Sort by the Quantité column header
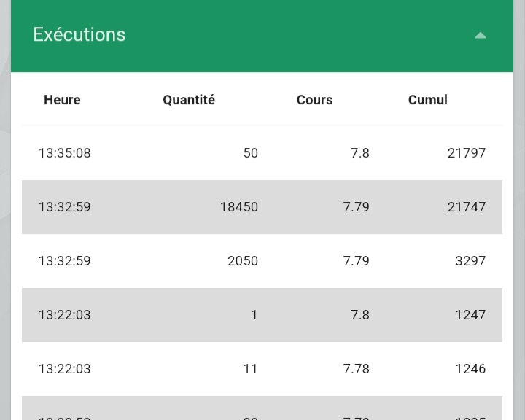This screenshot has width=525, height=420. (x=189, y=100)
